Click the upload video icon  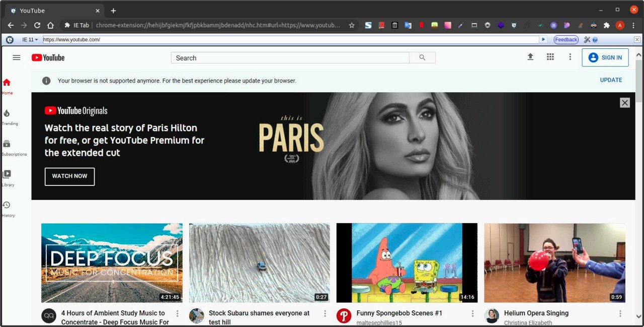(x=530, y=57)
